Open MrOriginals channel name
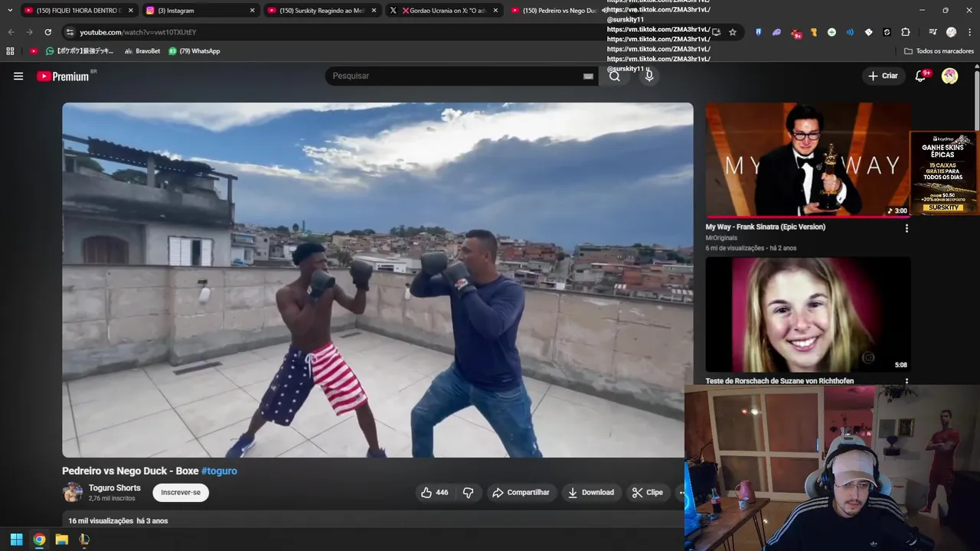Image resolution: width=980 pixels, height=551 pixels. click(722, 238)
